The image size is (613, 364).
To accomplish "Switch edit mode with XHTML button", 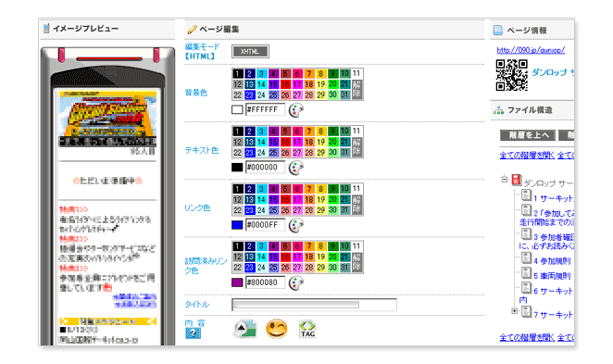I will 250,52.
